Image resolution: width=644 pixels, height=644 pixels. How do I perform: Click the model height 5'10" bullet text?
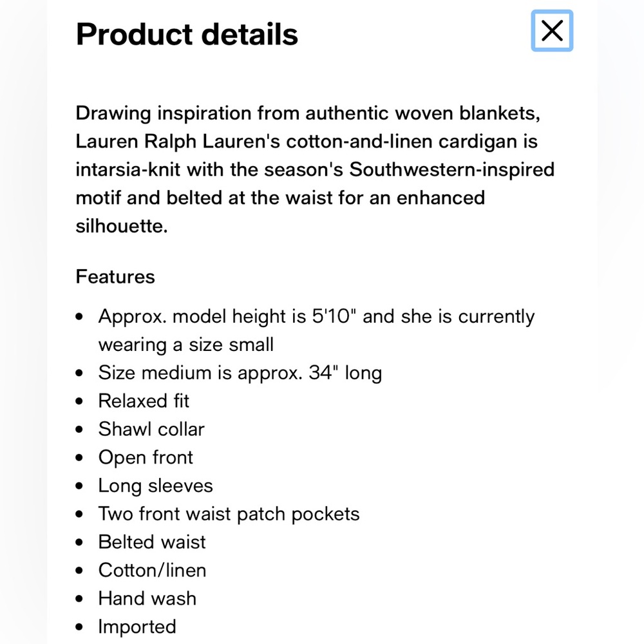[x=316, y=330]
